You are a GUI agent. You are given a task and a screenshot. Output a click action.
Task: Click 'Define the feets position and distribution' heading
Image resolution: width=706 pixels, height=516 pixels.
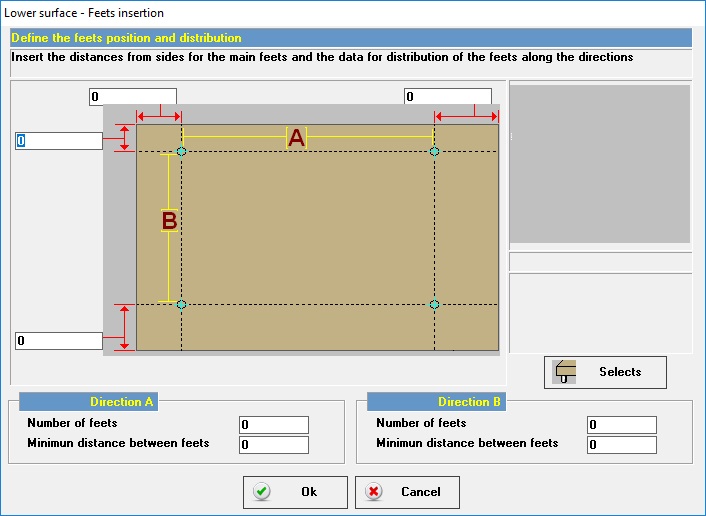pyautogui.click(x=127, y=38)
